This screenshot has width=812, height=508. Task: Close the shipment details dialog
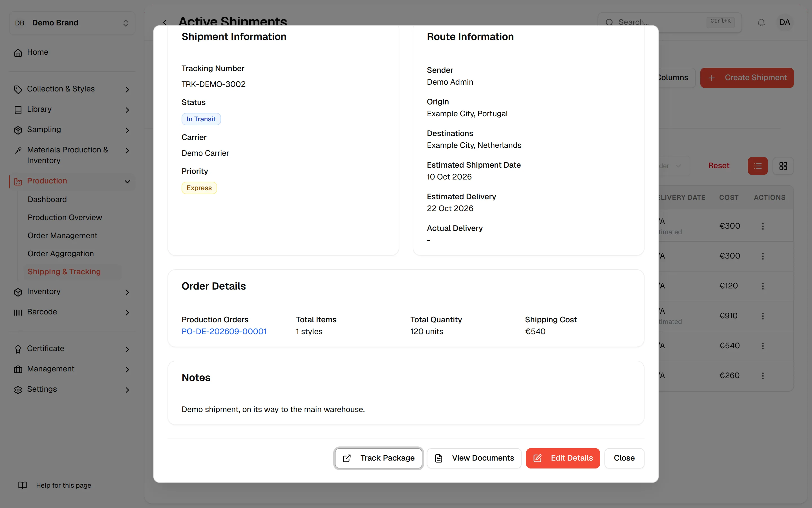coord(624,458)
